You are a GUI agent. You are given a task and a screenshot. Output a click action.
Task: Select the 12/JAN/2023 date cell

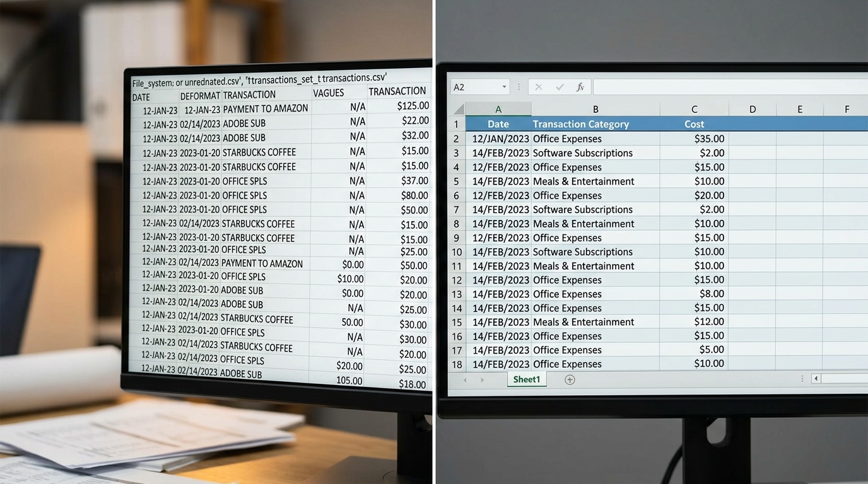point(498,139)
